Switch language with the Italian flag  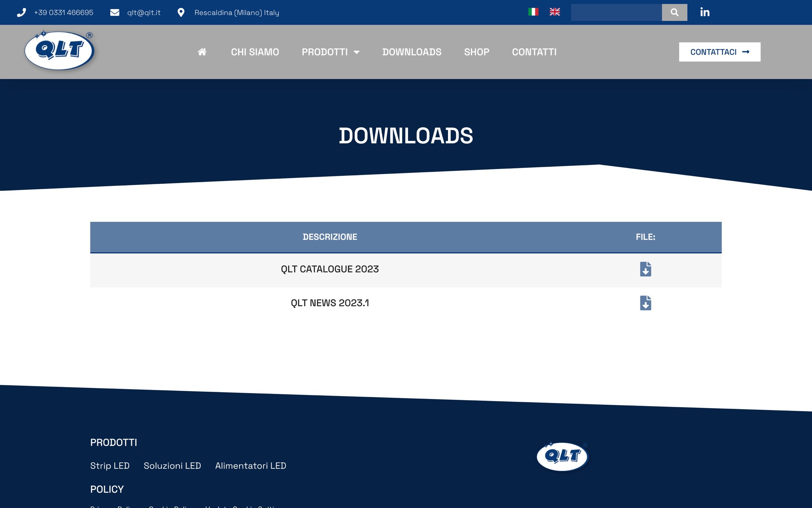coord(533,12)
